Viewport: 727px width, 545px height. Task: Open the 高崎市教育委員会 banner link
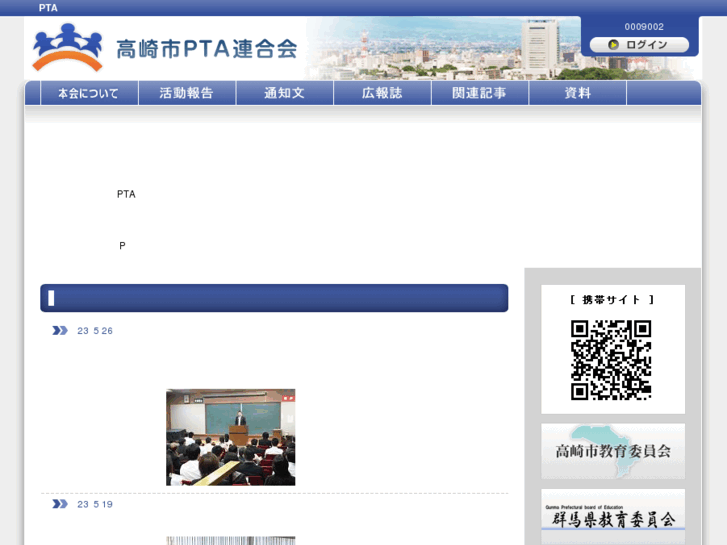613,451
